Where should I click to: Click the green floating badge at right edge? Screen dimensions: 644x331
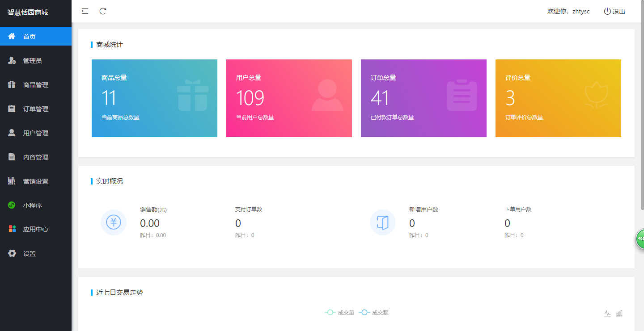[640, 239]
